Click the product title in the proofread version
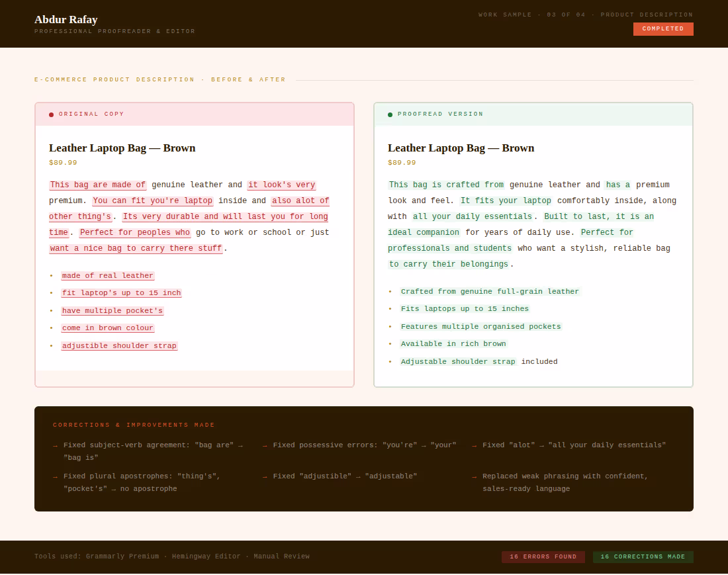The image size is (728, 575). (x=461, y=148)
